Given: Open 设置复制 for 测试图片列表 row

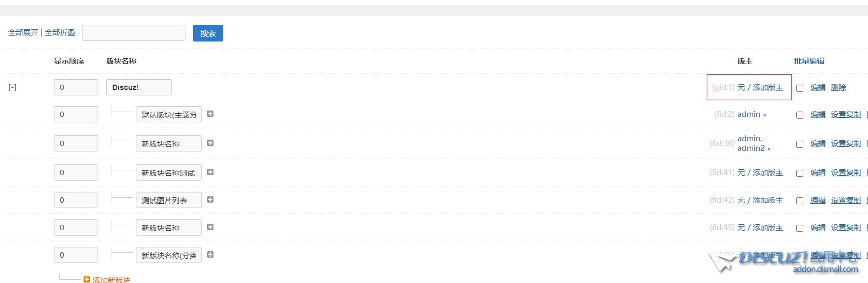Looking at the screenshot, I should pyautogui.click(x=846, y=200).
